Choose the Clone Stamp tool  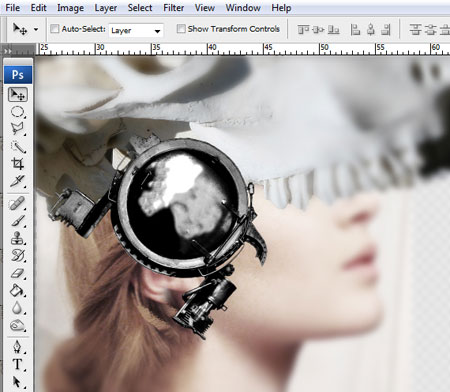point(18,238)
